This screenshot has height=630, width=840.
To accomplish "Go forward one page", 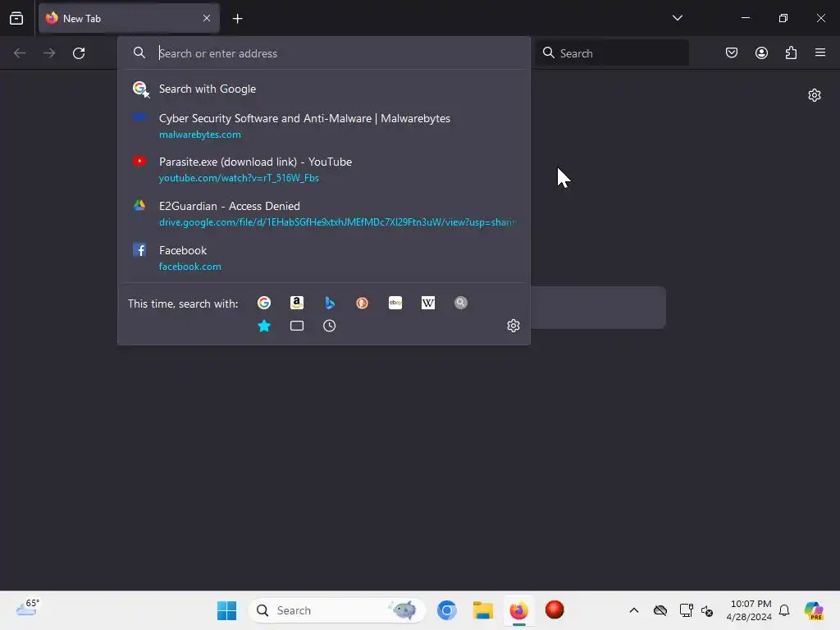I will click(49, 53).
